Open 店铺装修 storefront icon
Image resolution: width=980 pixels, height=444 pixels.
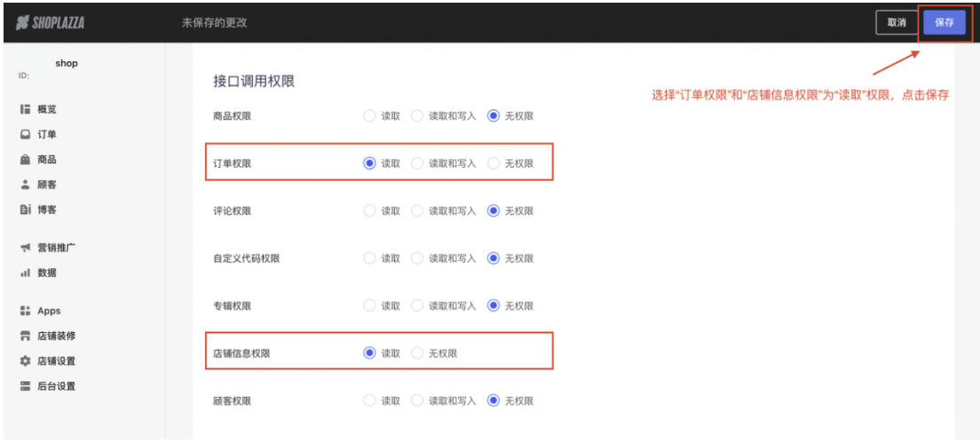[25, 337]
